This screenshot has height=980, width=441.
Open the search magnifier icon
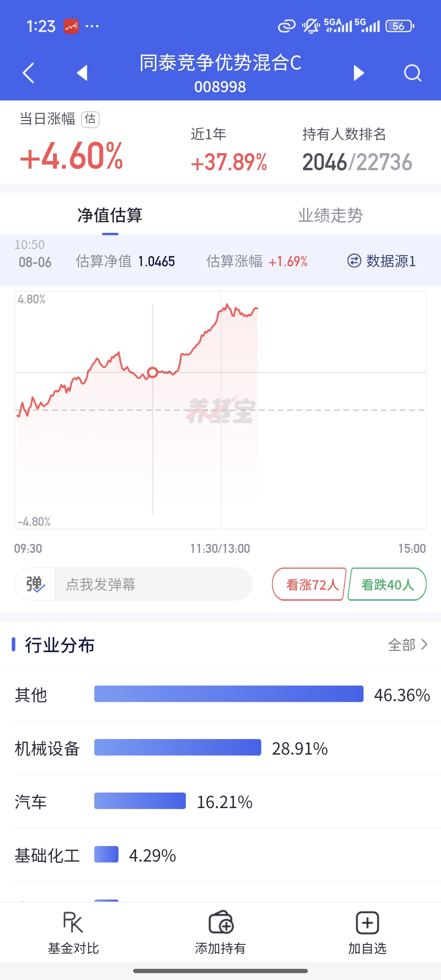tap(412, 73)
